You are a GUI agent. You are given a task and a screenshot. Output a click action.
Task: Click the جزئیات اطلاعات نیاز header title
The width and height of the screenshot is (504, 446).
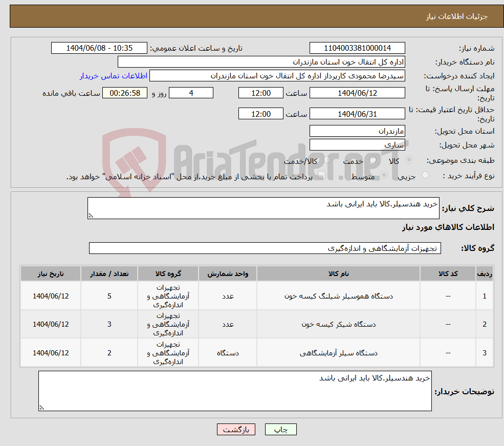[x=457, y=16]
